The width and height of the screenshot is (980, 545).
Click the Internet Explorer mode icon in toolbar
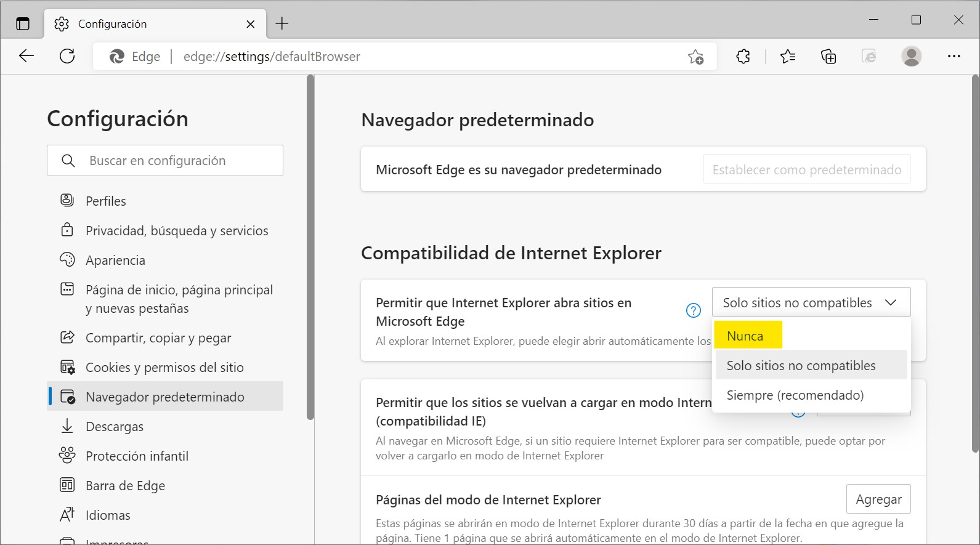pos(869,57)
